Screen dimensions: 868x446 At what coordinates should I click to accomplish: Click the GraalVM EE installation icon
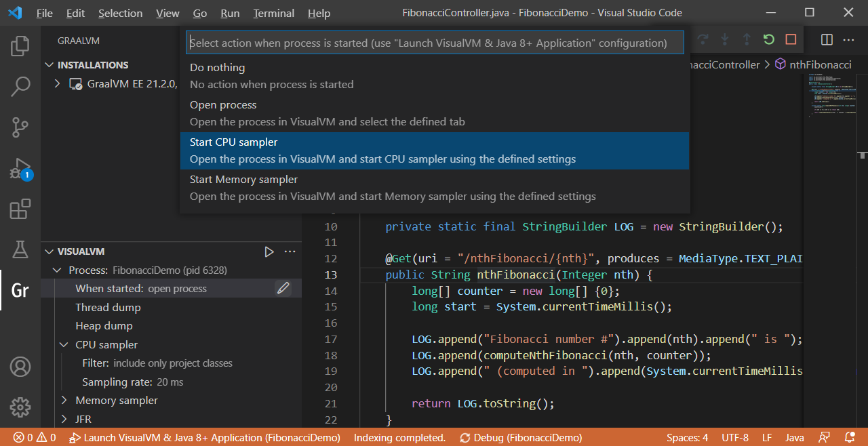click(x=76, y=85)
